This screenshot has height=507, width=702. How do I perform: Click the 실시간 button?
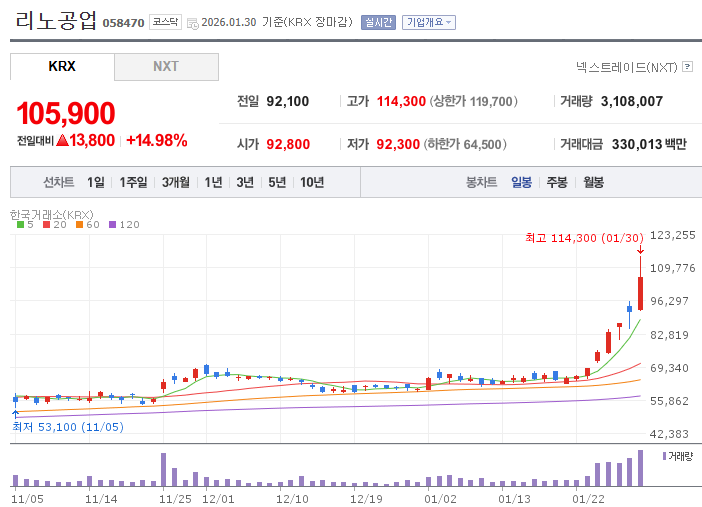(x=378, y=22)
